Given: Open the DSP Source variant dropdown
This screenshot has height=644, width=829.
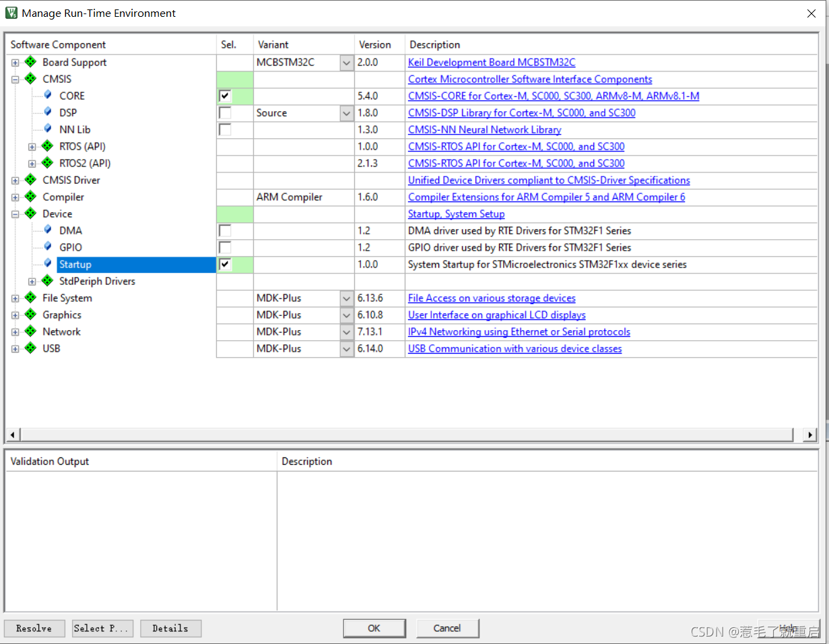Looking at the screenshot, I should [346, 113].
